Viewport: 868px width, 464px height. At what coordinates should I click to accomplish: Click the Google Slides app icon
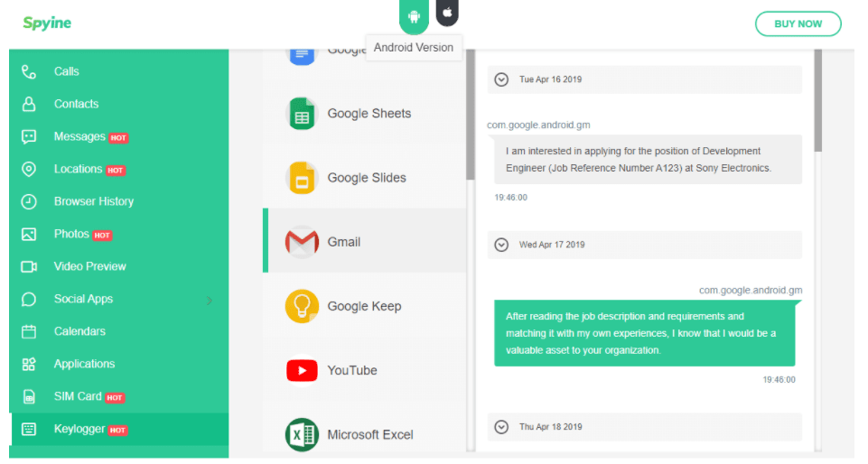[x=302, y=178]
